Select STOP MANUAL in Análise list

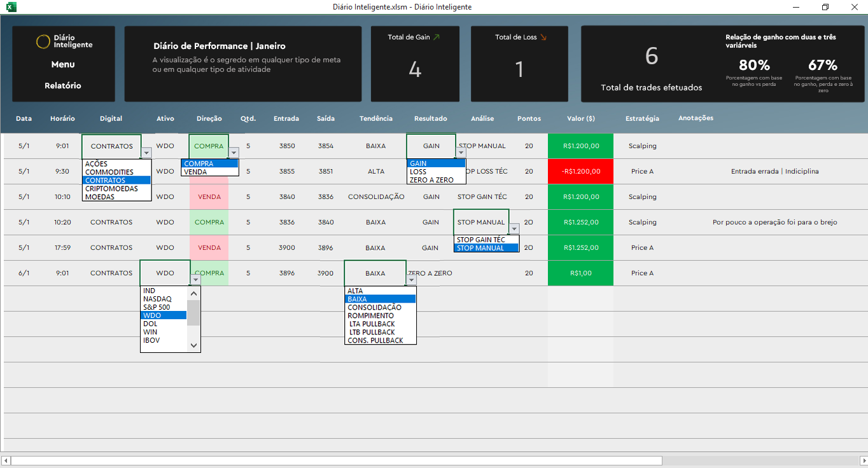coord(486,248)
